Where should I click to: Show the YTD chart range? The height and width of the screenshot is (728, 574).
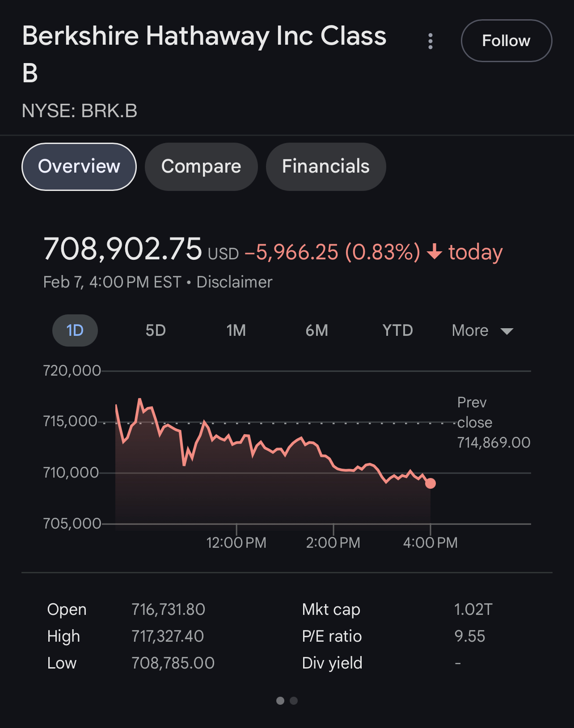(x=397, y=330)
